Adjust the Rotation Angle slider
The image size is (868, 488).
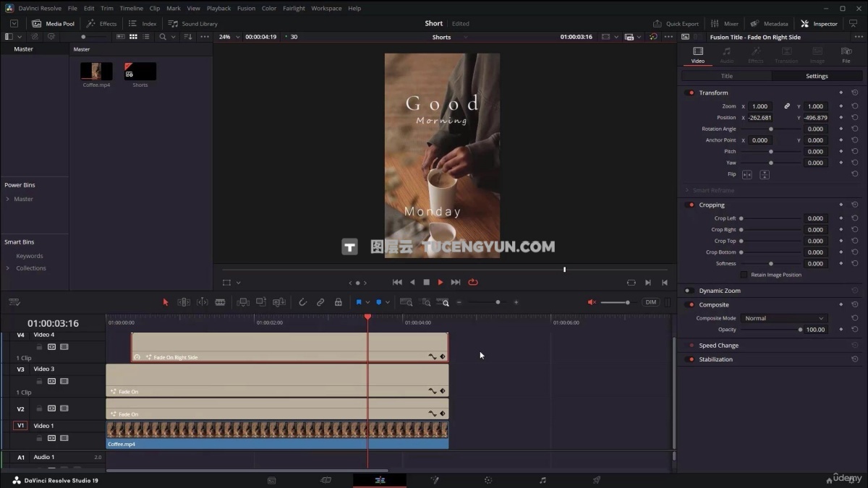point(770,129)
